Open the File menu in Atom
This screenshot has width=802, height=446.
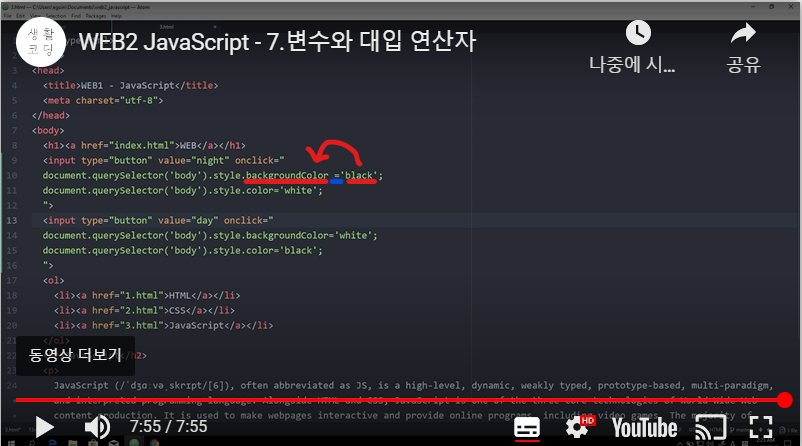point(8,16)
